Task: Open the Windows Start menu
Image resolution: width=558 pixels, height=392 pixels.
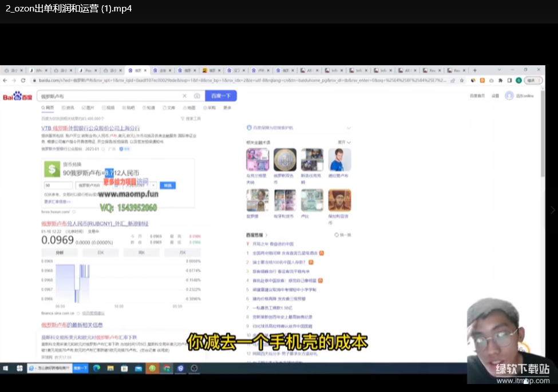Action: (6, 368)
